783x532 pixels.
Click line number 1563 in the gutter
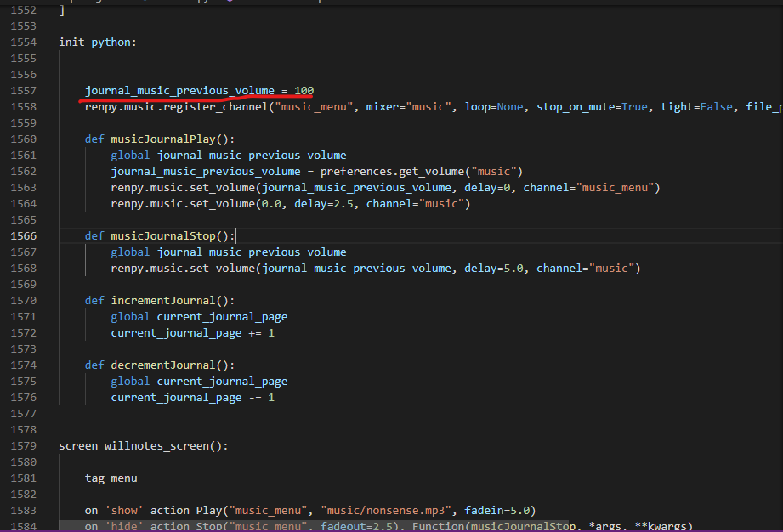[24, 187]
